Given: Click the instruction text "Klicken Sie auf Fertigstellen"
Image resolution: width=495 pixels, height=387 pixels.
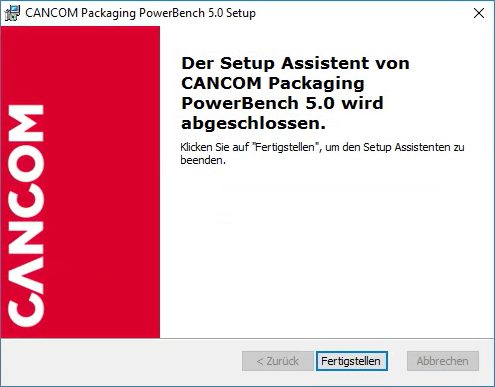Looking at the screenshot, I should 248,147.
